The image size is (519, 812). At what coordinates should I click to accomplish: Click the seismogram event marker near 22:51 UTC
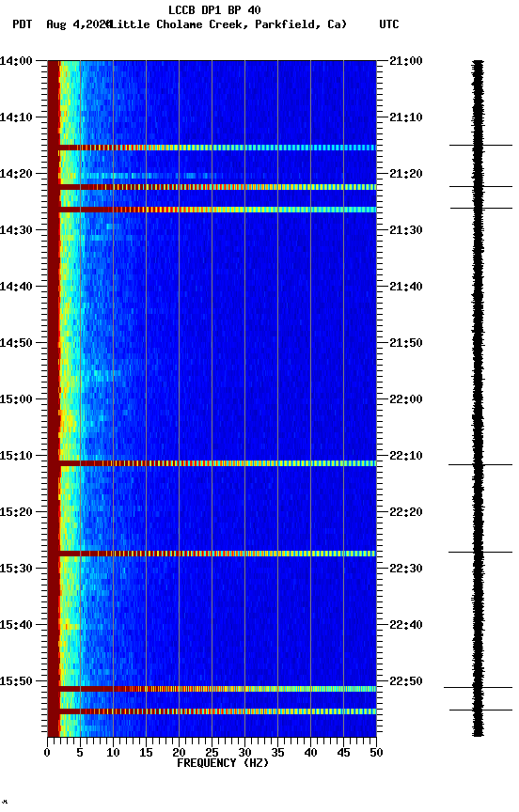[478, 687]
